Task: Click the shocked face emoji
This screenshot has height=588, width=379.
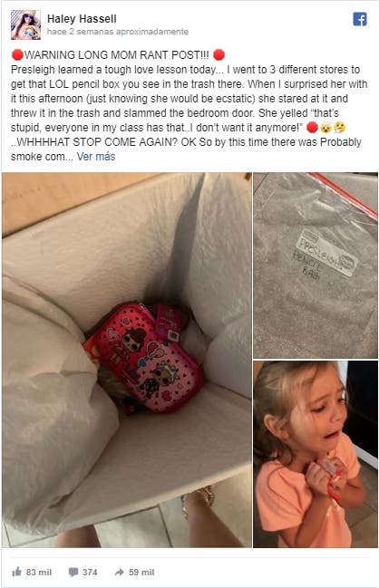Action: [x=326, y=128]
